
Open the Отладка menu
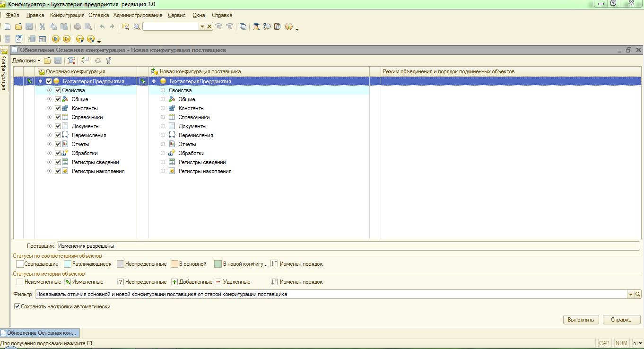click(x=99, y=15)
